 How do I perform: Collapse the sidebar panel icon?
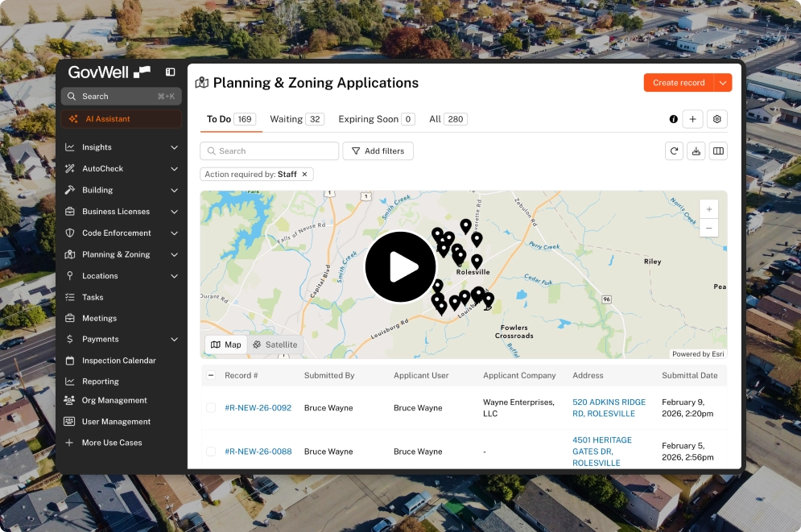point(170,72)
